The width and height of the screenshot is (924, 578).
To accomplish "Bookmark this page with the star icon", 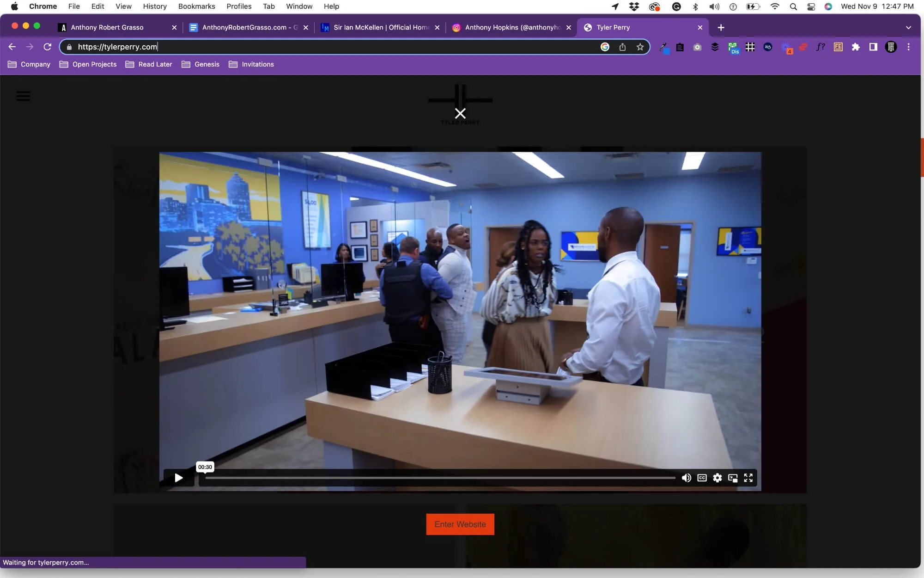I will 640,47.
